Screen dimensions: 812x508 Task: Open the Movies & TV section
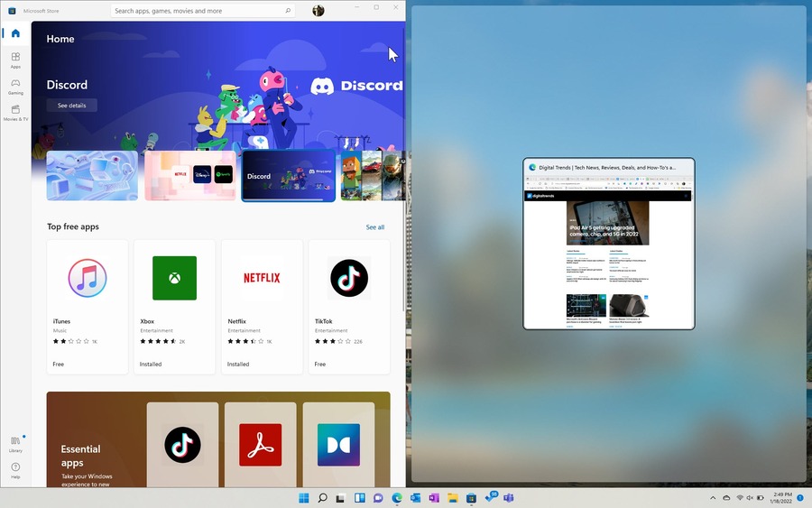point(15,113)
